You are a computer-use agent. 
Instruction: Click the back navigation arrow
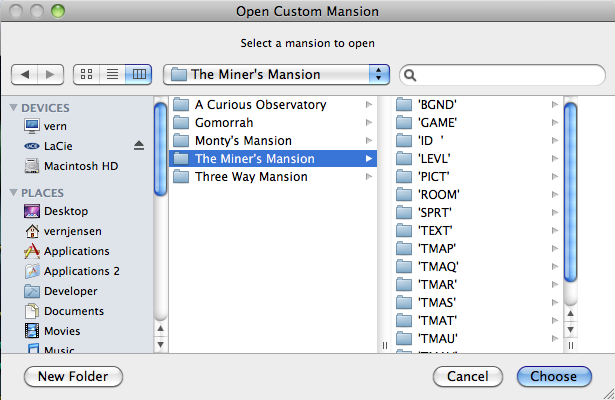click(25, 74)
